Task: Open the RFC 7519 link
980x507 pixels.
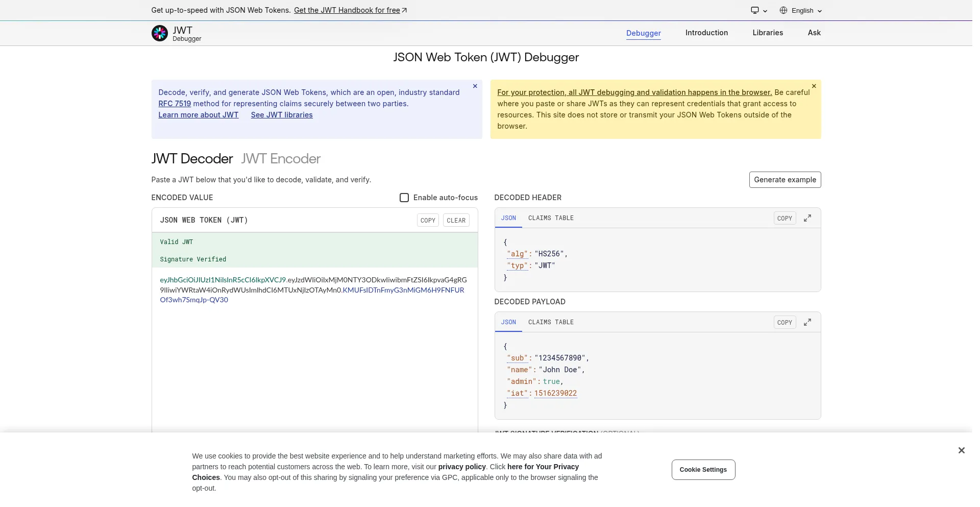Action: click(175, 104)
